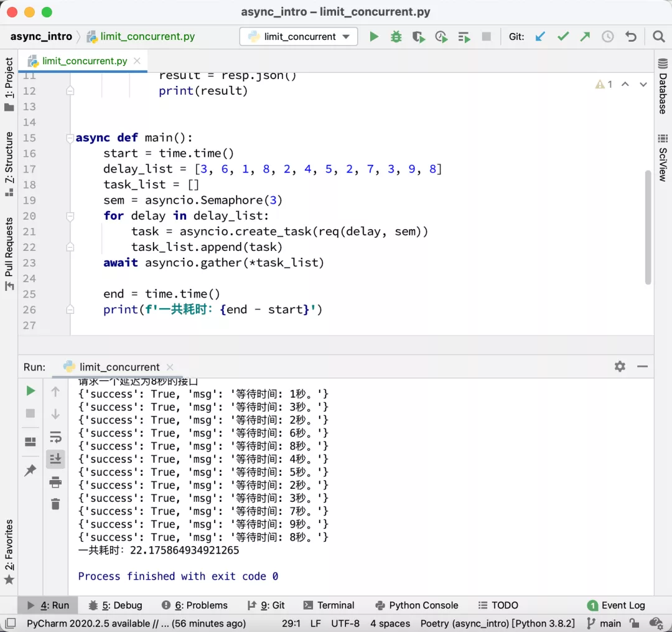Commit changes with Git checkmark icon
Image resolution: width=672 pixels, height=632 pixels.
click(x=563, y=37)
